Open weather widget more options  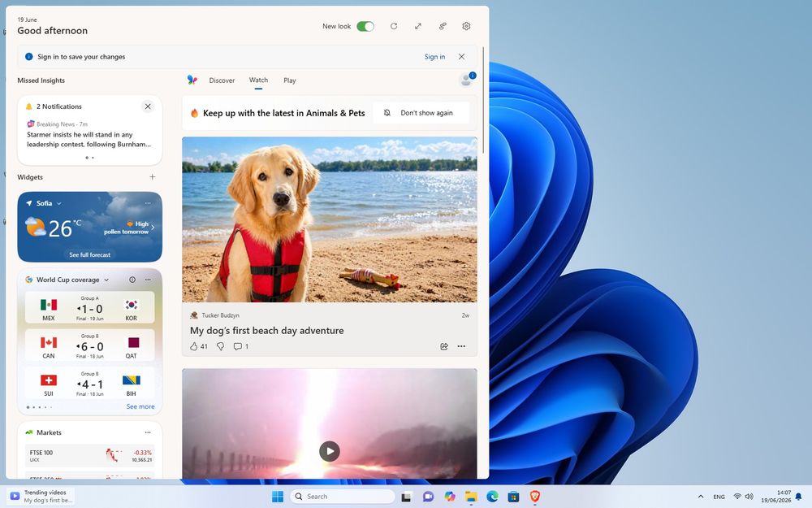click(148, 203)
